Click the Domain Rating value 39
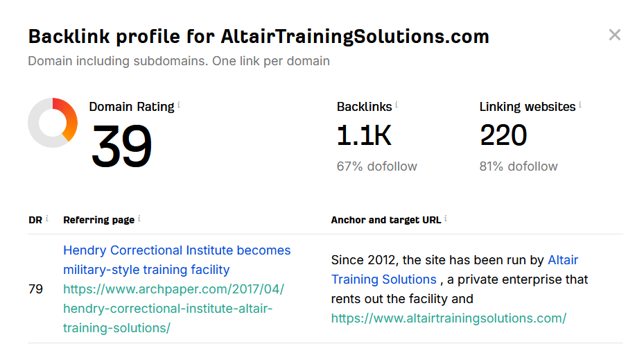 click(x=121, y=146)
